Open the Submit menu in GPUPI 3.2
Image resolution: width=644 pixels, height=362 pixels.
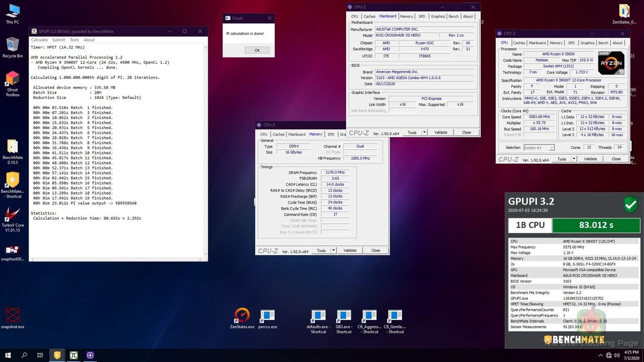(58, 40)
